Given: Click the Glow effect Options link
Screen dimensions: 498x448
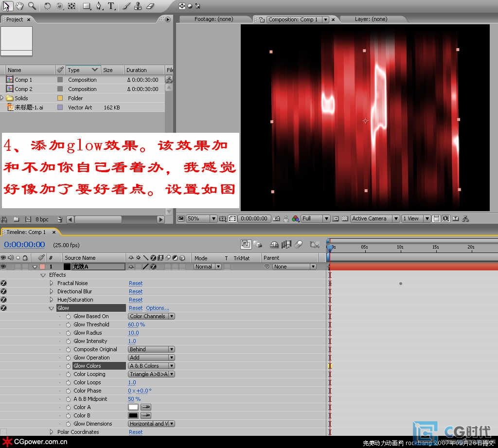Looking at the screenshot, I should [158, 308].
